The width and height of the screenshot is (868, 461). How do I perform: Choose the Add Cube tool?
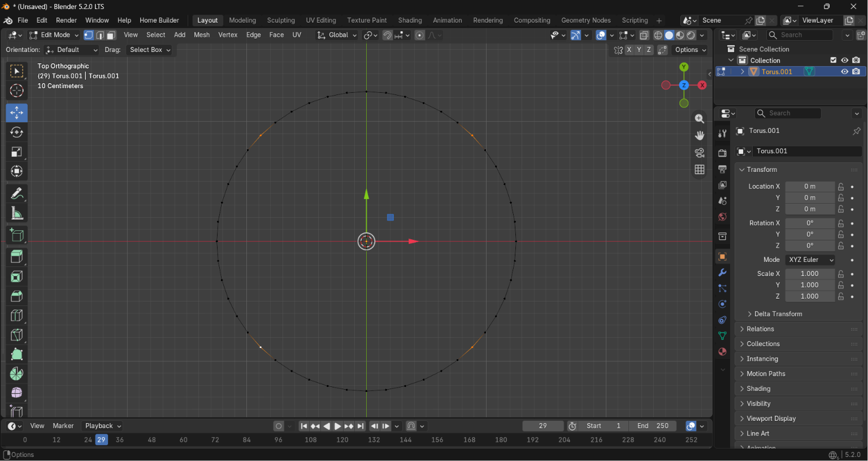pos(16,235)
